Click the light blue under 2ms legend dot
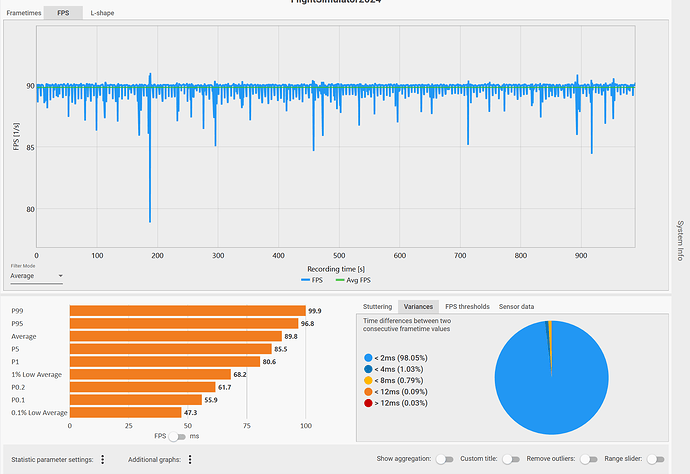The width and height of the screenshot is (690, 474). pyautogui.click(x=368, y=358)
